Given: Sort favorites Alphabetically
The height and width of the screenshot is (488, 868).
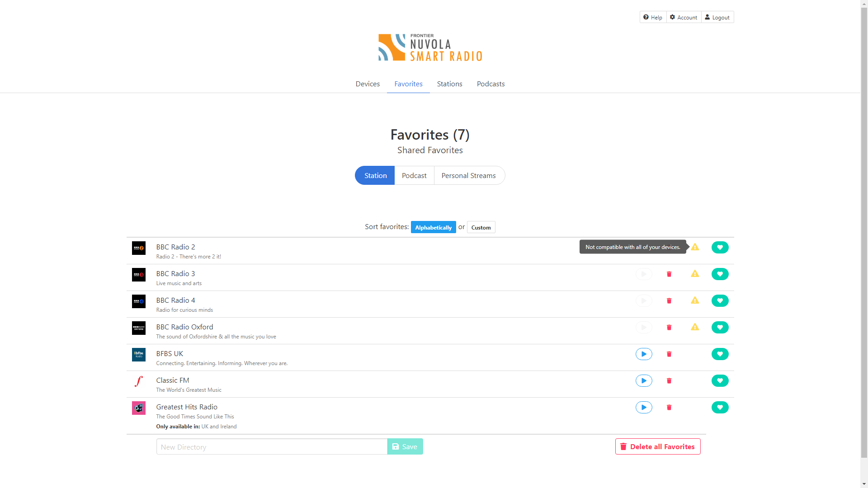Looking at the screenshot, I should 433,227.
